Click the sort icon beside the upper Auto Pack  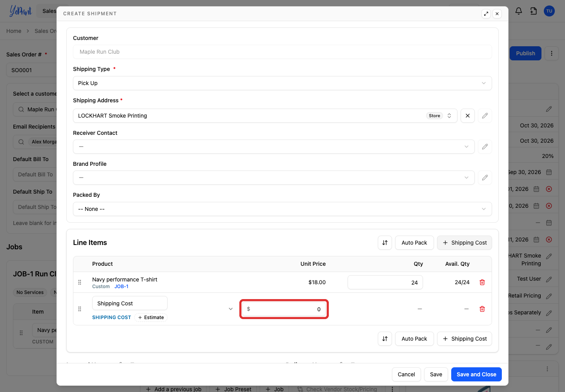point(385,243)
